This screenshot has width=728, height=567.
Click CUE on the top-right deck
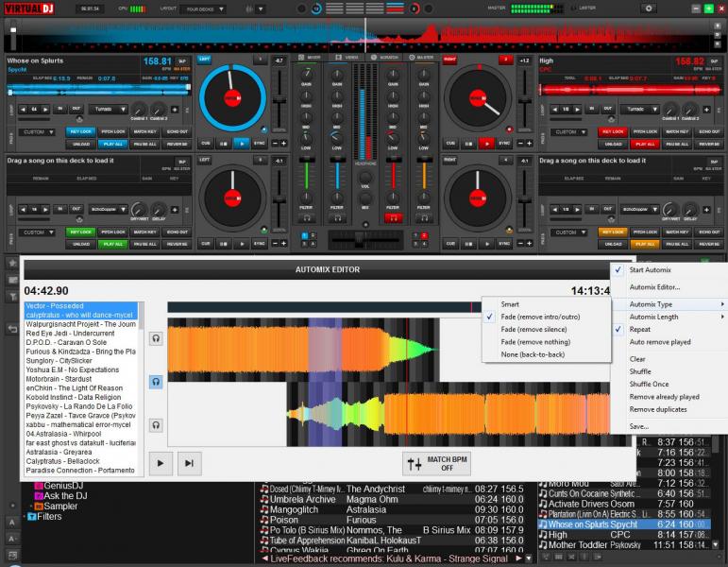(x=450, y=144)
